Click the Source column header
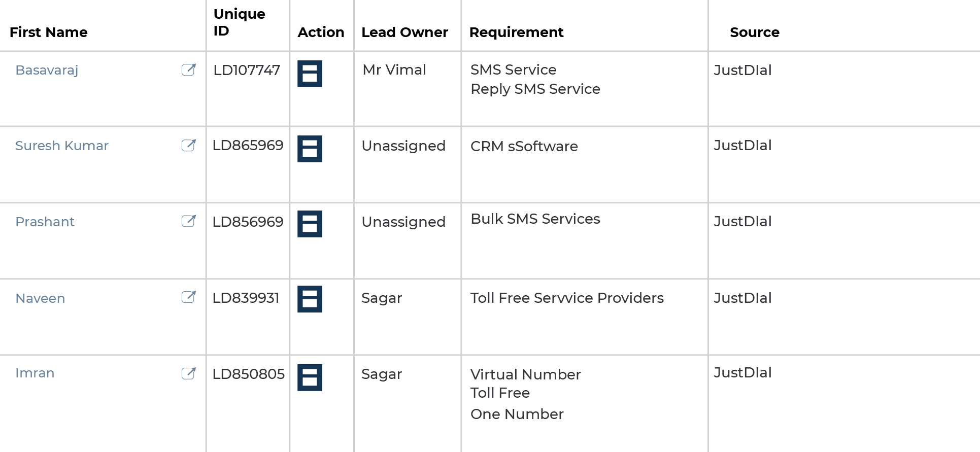 tap(755, 32)
